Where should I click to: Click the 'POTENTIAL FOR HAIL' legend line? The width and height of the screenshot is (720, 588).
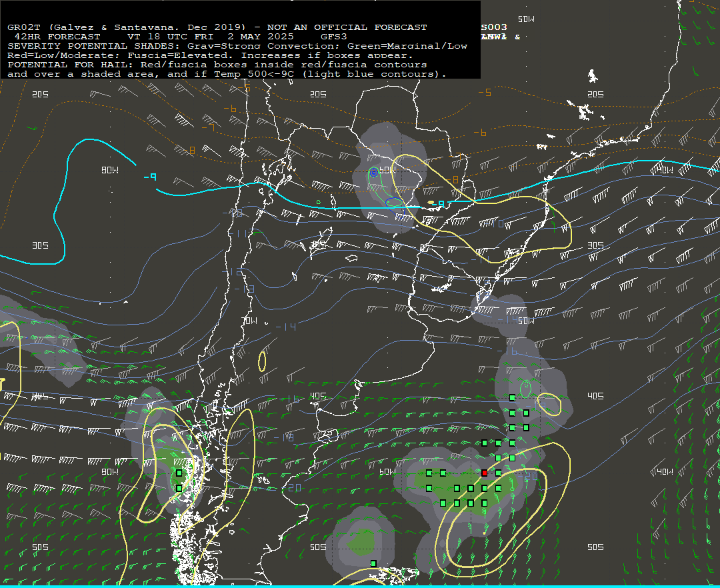pyautogui.click(x=217, y=65)
